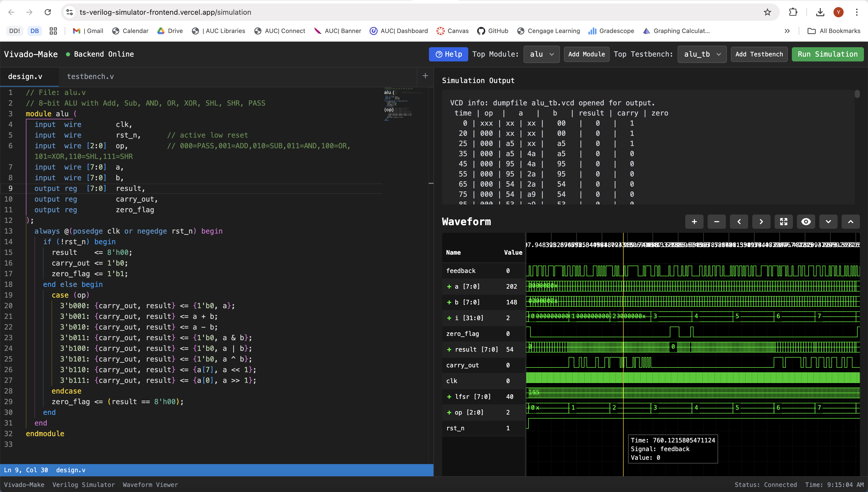Screen dimensions: 868x492
Task: Switch to testbench.v tab
Action: click(91, 76)
